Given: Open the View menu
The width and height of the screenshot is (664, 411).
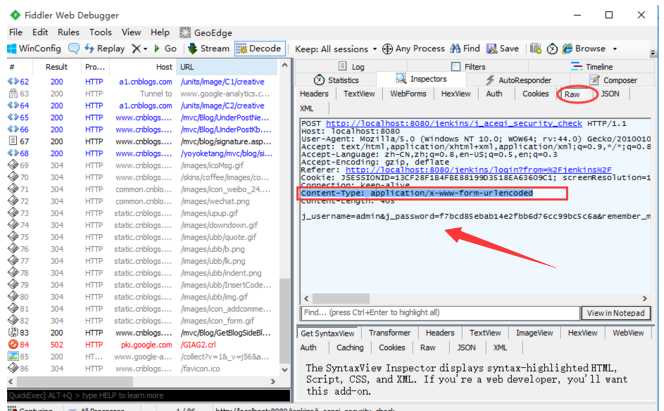Looking at the screenshot, I should pyautogui.click(x=131, y=32).
